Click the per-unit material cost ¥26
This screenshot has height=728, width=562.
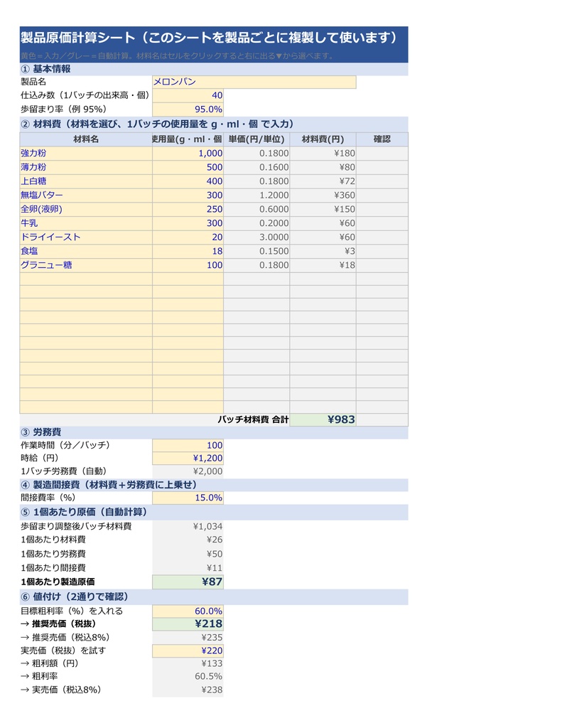[188, 540]
